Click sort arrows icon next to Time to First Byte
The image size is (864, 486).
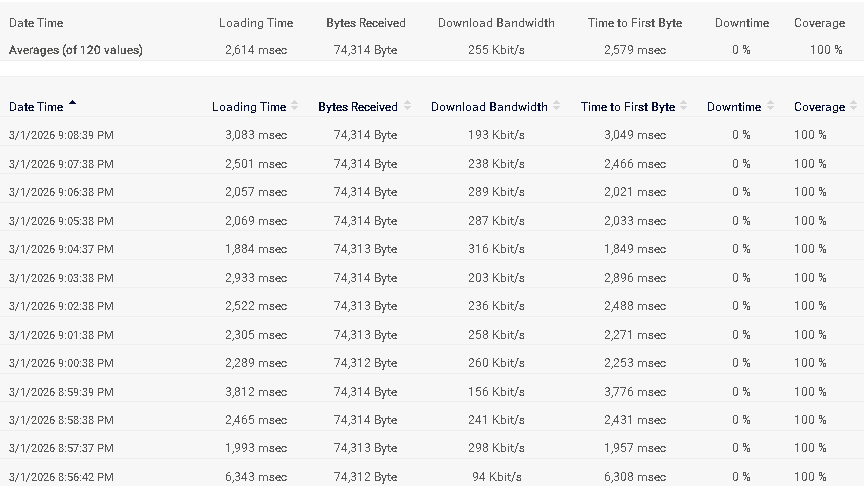pyautogui.click(x=684, y=107)
